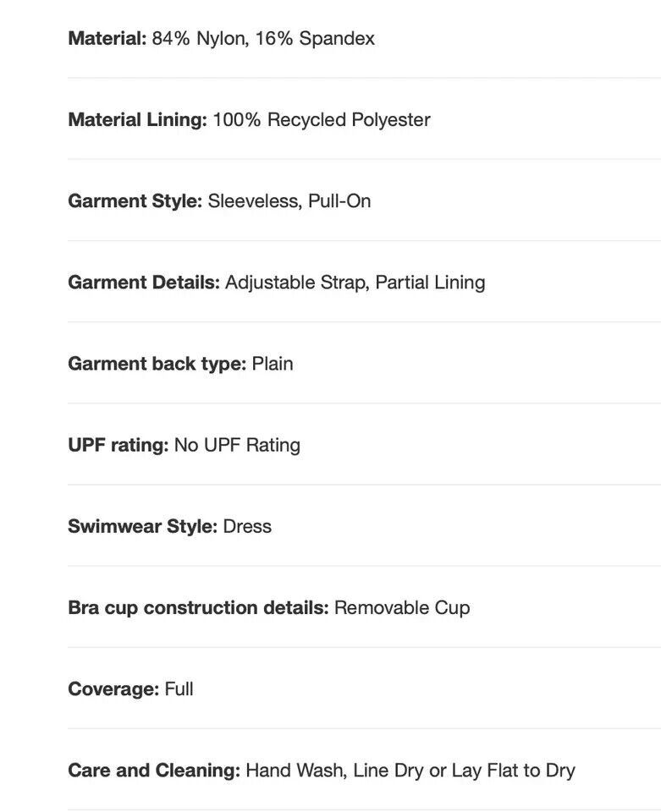Click Bra cup construction details label
The height and width of the screenshot is (812, 661).
198,607
